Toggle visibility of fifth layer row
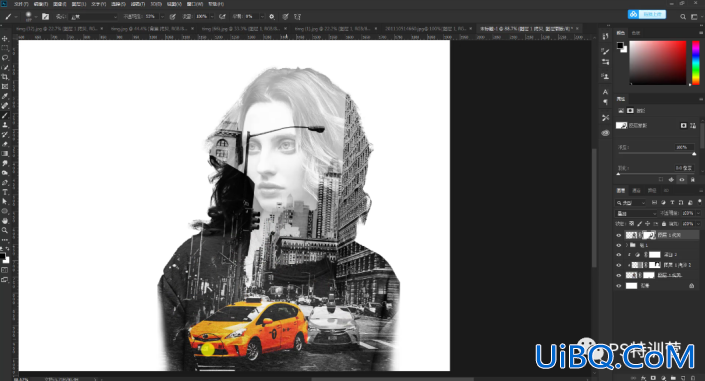Screen dimensions: 705x381 [x=619, y=275]
